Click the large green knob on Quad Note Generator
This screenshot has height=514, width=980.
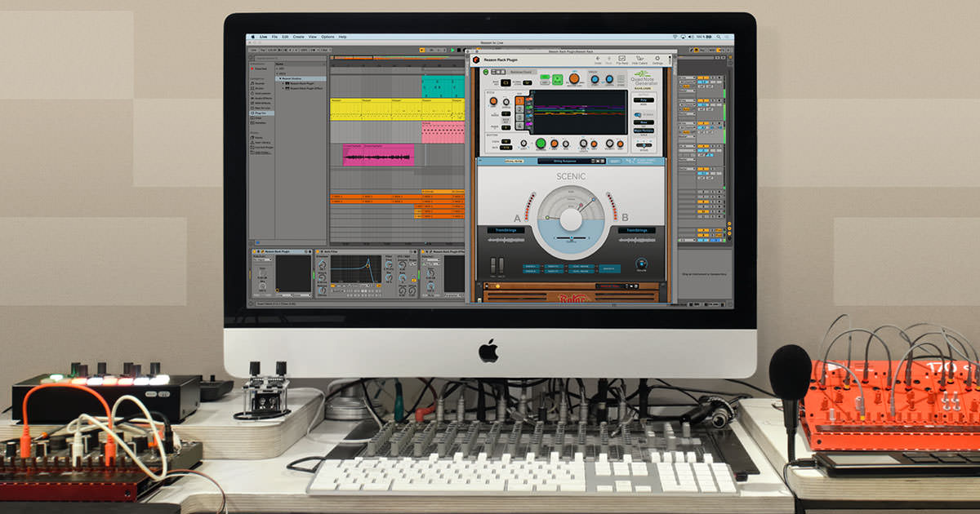coord(541,143)
